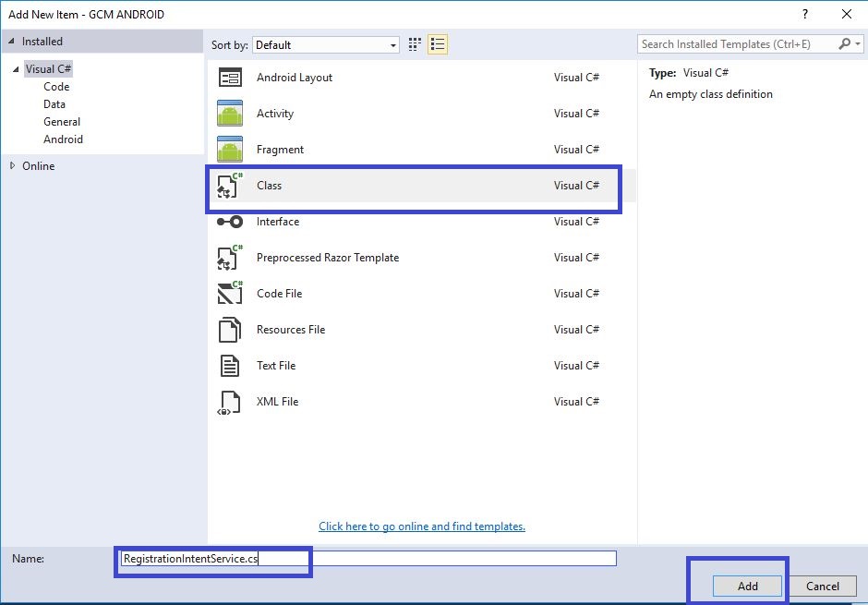The width and height of the screenshot is (868, 605).
Task: Select the Android category in tree
Action: coord(63,139)
